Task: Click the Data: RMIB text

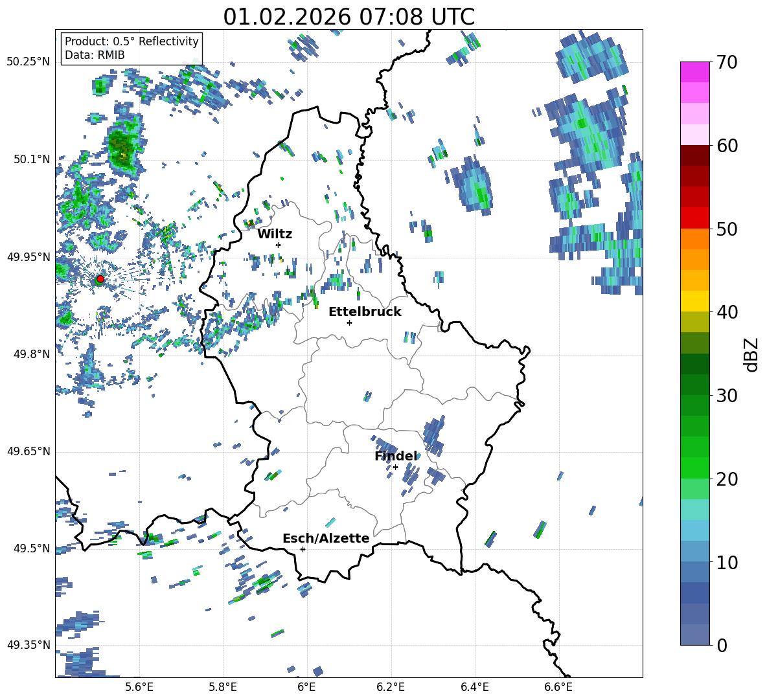Action: click(95, 55)
